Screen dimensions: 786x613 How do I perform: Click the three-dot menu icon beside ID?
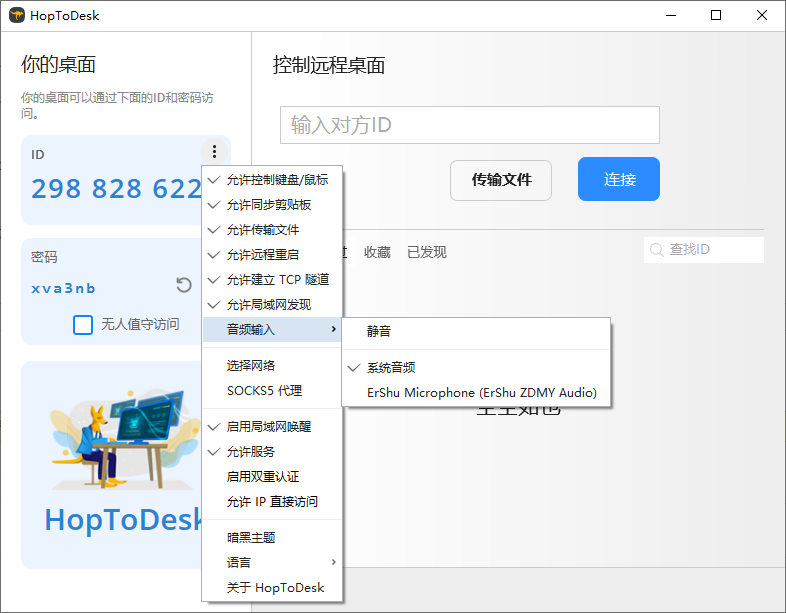(x=214, y=151)
